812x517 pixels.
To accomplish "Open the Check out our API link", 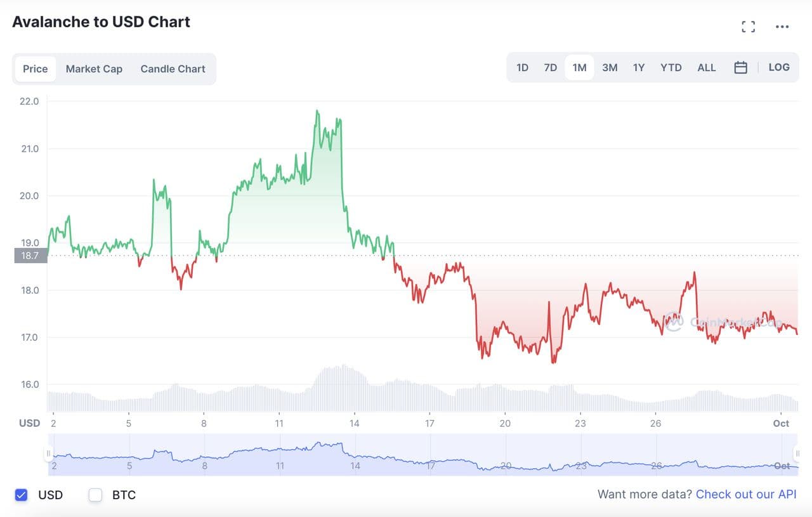I will pyautogui.click(x=746, y=495).
